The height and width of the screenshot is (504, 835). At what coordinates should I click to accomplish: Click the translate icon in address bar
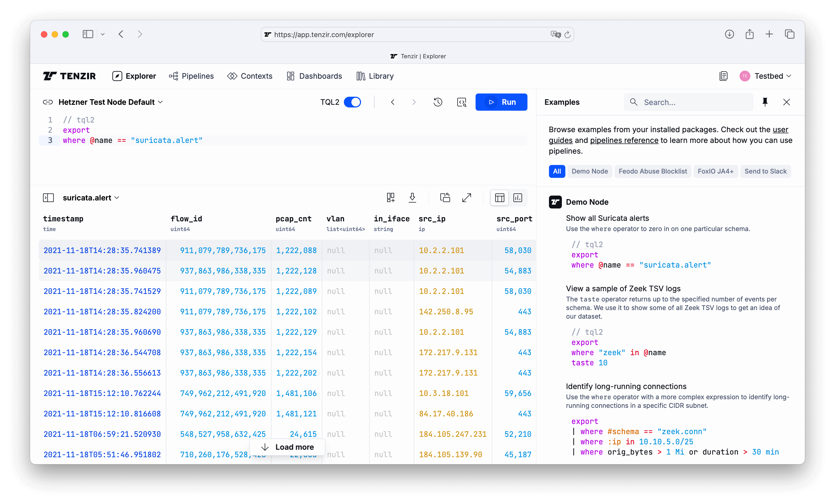[x=555, y=35]
